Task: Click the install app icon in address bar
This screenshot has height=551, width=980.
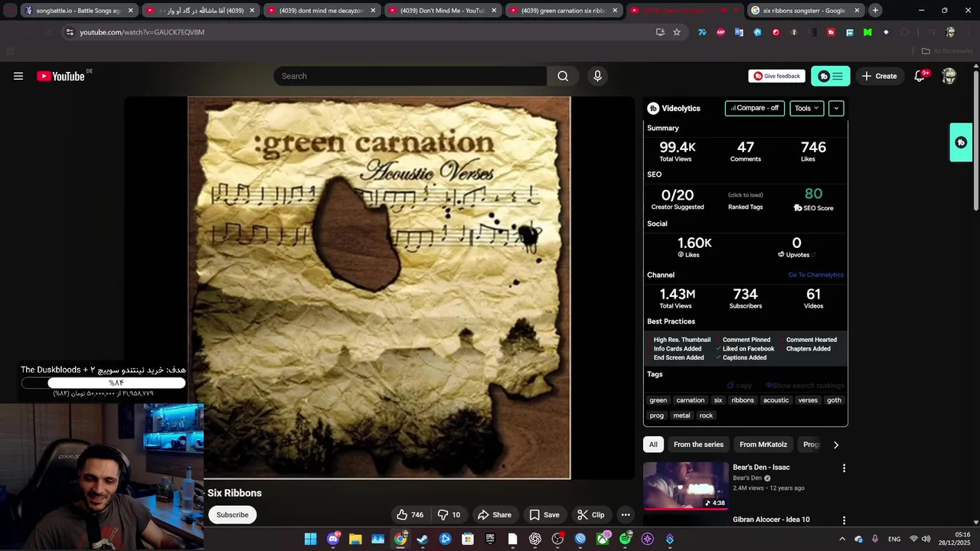Action: (x=660, y=32)
